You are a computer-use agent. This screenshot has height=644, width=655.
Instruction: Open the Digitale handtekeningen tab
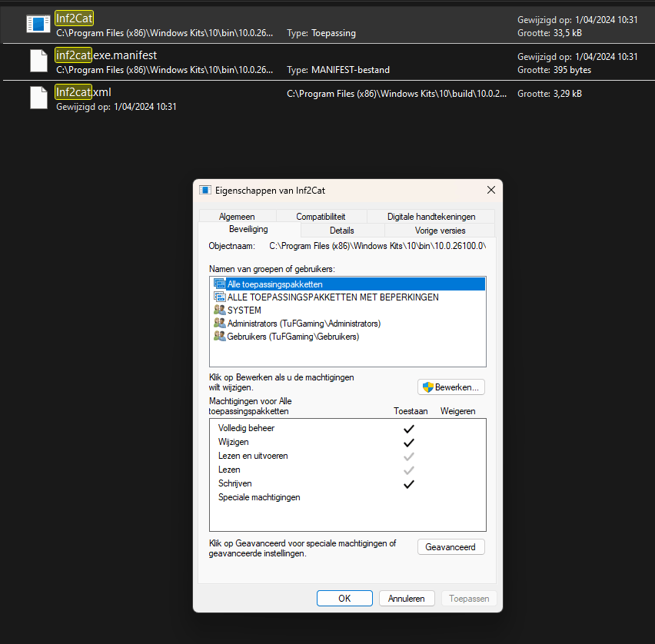tap(431, 217)
